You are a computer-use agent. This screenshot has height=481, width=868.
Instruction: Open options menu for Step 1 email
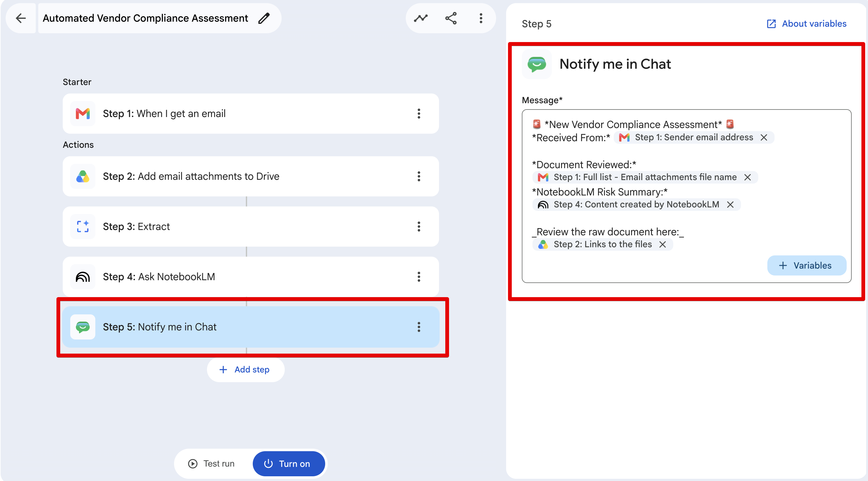click(419, 114)
